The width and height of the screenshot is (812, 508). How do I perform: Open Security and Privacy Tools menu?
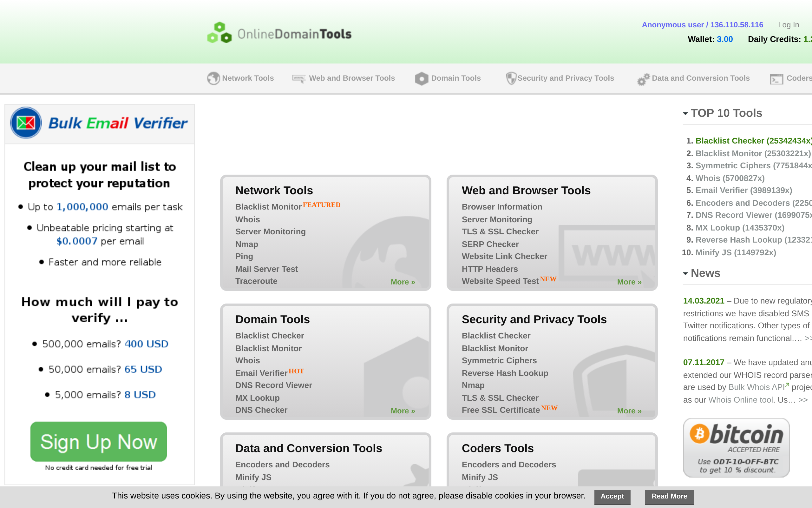565,78
